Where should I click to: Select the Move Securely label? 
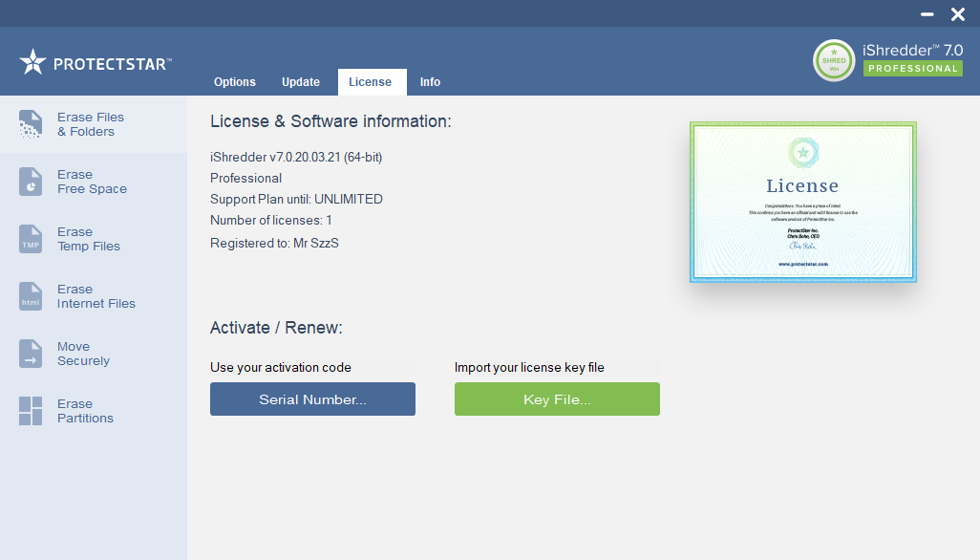click(83, 354)
